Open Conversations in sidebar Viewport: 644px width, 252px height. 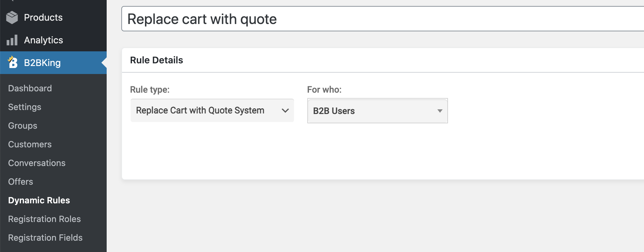click(x=37, y=163)
